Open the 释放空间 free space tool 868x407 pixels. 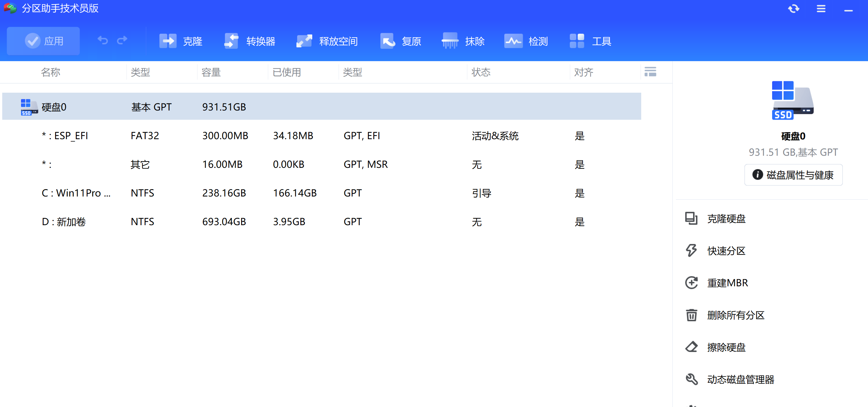tap(327, 41)
